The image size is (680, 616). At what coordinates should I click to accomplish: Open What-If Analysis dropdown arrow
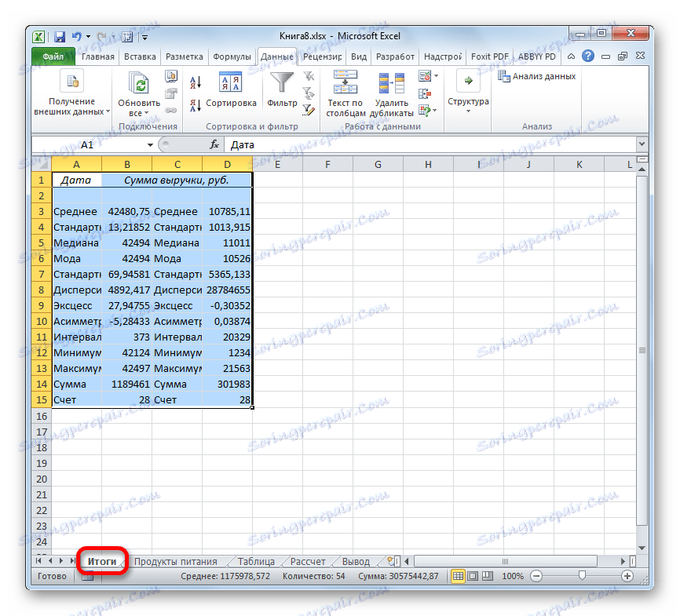[x=435, y=111]
